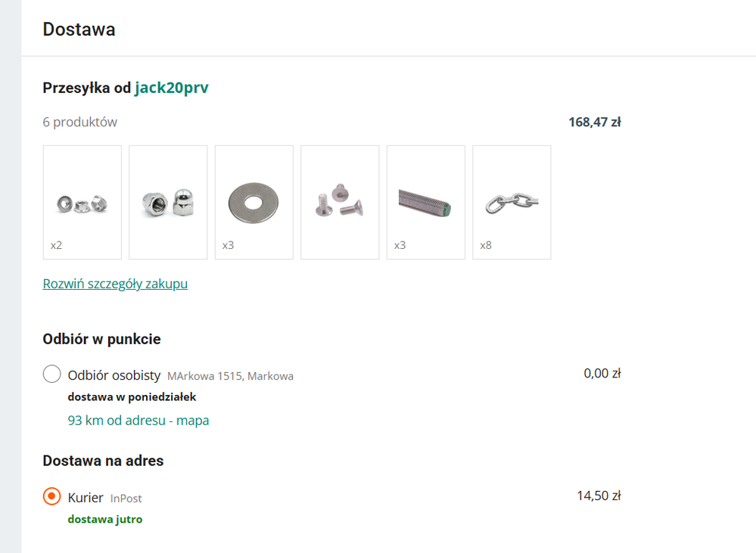Click the Kurier option label
This screenshot has height=553, width=756.
coord(86,498)
